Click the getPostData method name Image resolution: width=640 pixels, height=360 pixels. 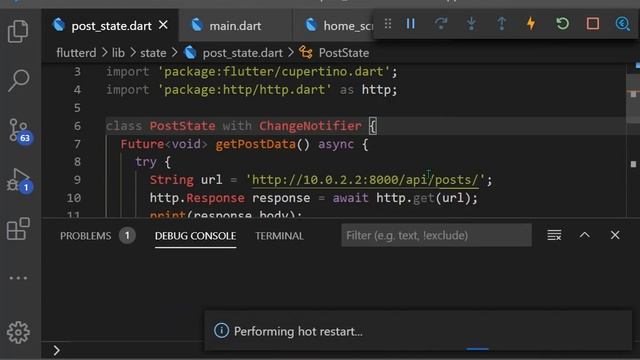click(255, 144)
